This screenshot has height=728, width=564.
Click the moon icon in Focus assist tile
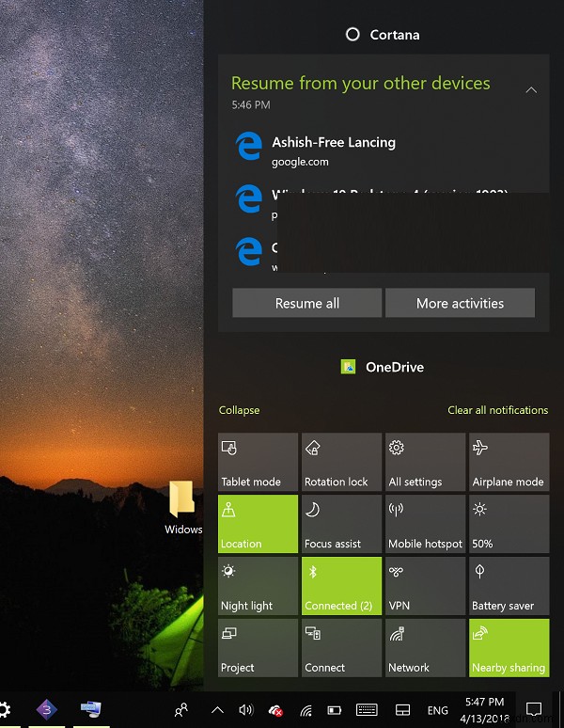point(313,510)
